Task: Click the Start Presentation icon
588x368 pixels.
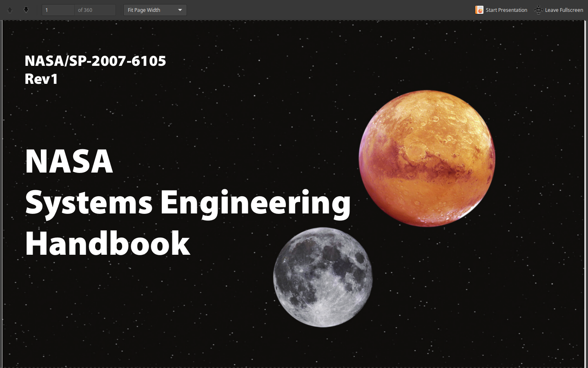Action: pos(479,10)
